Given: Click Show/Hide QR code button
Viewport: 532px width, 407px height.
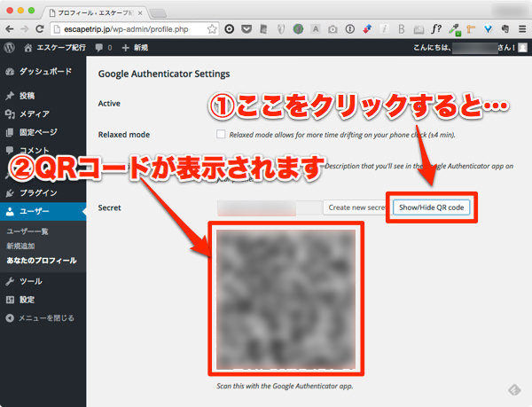Looking at the screenshot, I should [431, 207].
